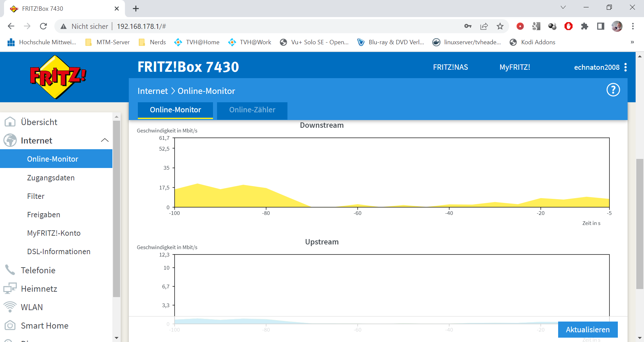Open MTM-Server bookmark folder
The height and width of the screenshot is (342, 644).
(x=108, y=42)
